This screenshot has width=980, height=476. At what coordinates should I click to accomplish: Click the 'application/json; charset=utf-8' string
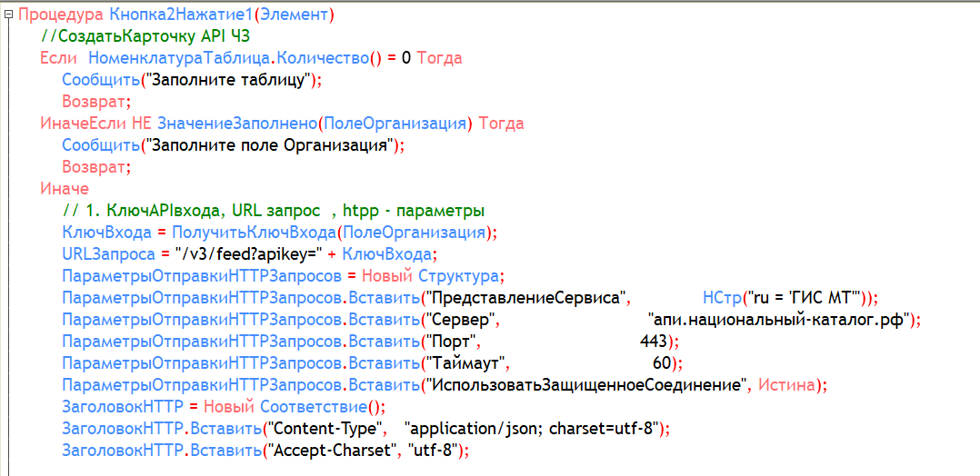533,429
